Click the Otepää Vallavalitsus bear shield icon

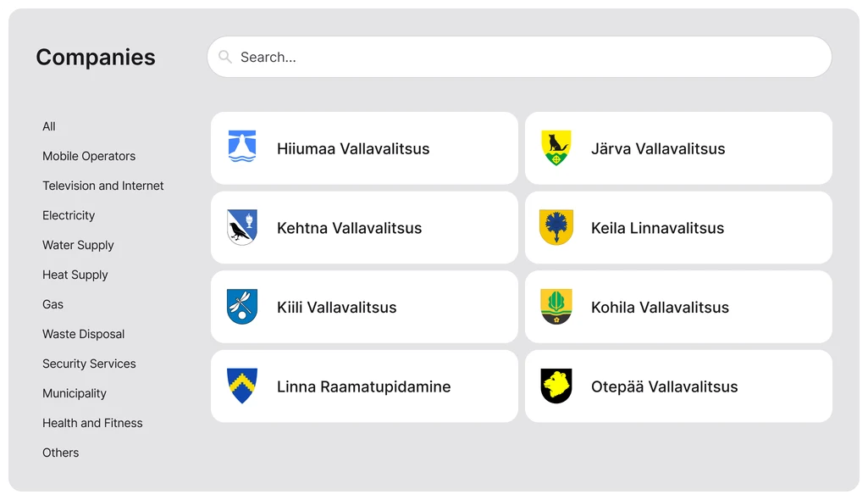point(556,386)
